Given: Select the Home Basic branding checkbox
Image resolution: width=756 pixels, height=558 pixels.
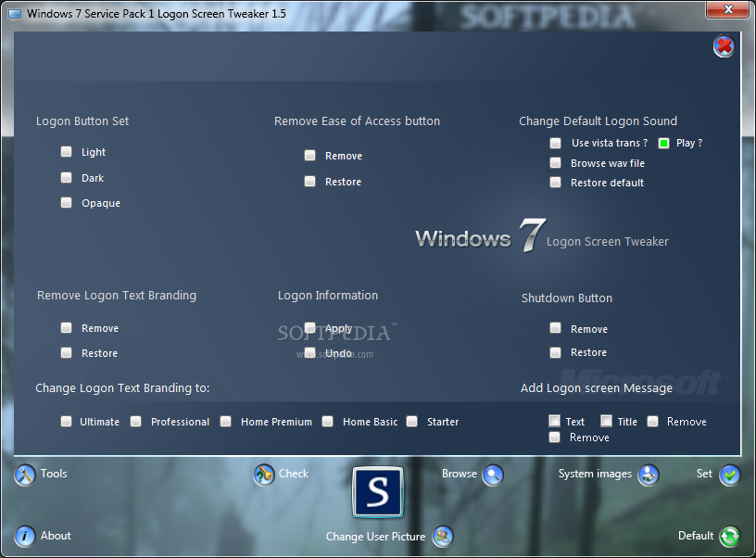Looking at the screenshot, I should pos(328,422).
